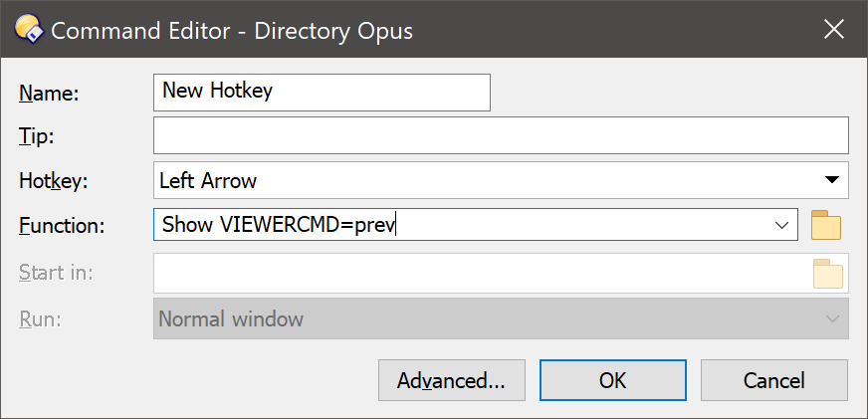Image resolution: width=868 pixels, height=419 pixels.
Task: Click the Normal window Run combo box
Action: pos(501,318)
